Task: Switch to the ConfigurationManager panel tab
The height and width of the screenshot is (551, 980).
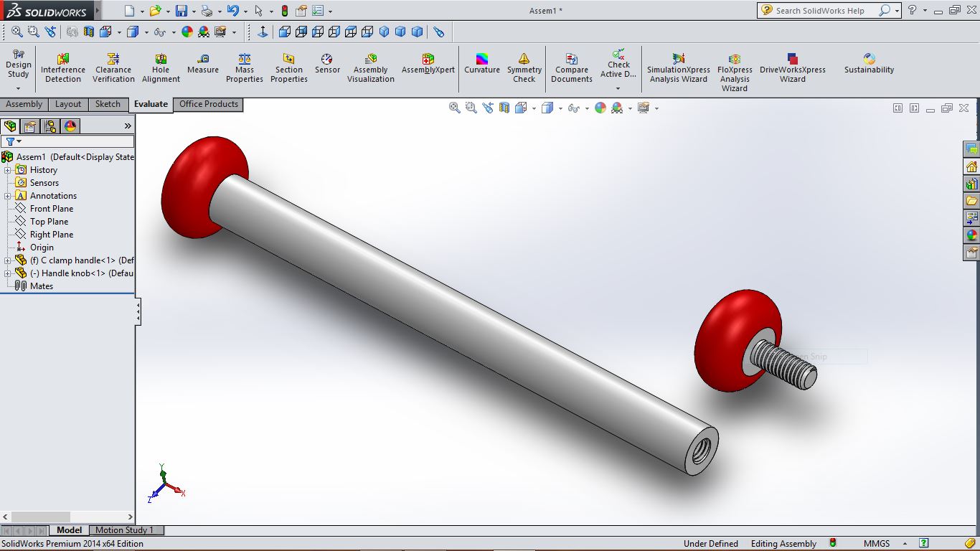Action: (50, 126)
